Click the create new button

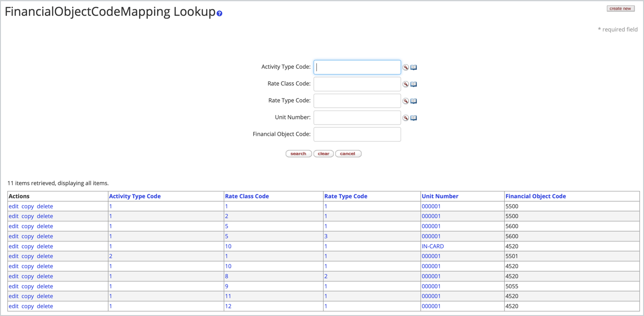pos(621,8)
